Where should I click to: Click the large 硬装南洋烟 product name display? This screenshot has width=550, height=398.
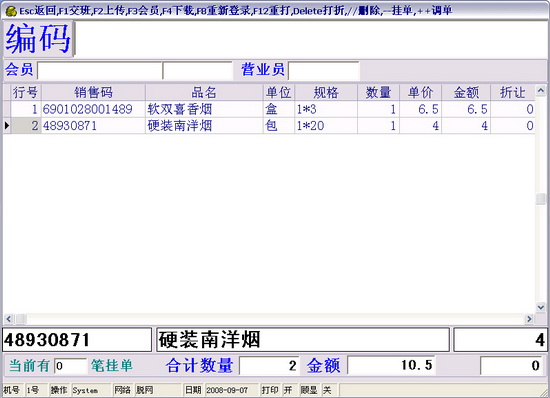tap(303, 339)
